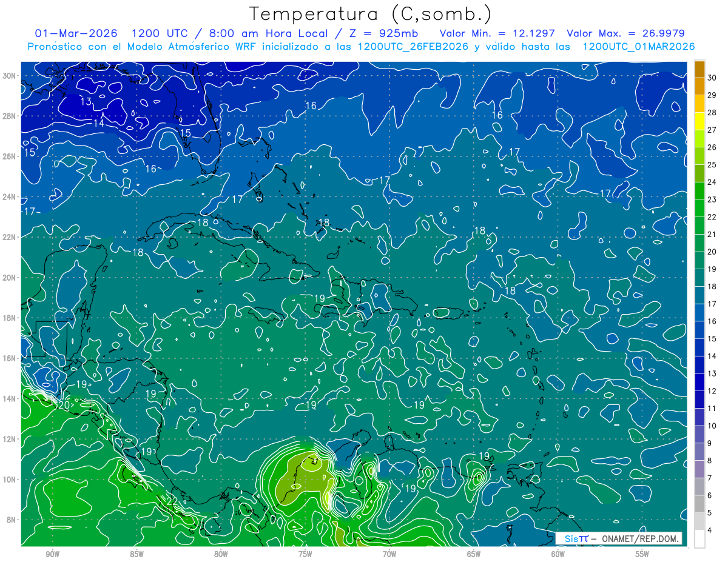The width and height of the screenshot is (728, 562).
Task: Click the "24N" latitude axis label
Action: tap(8, 197)
